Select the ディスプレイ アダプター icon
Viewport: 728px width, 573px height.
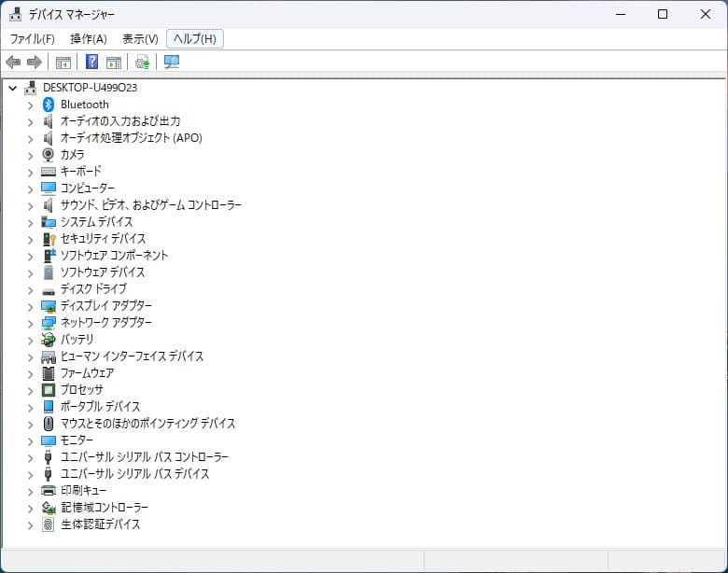point(49,306)
